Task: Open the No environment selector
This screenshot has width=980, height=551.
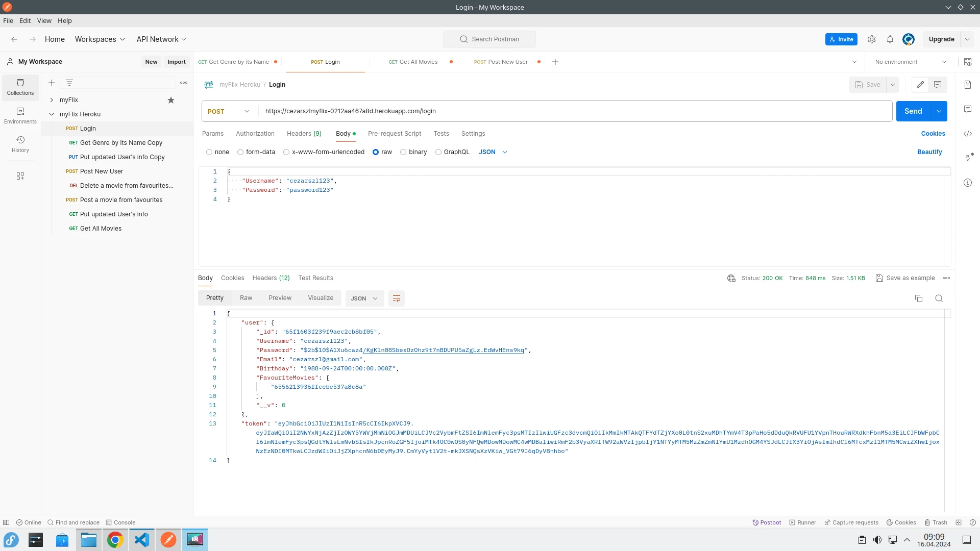Action: tap(911, 62)
